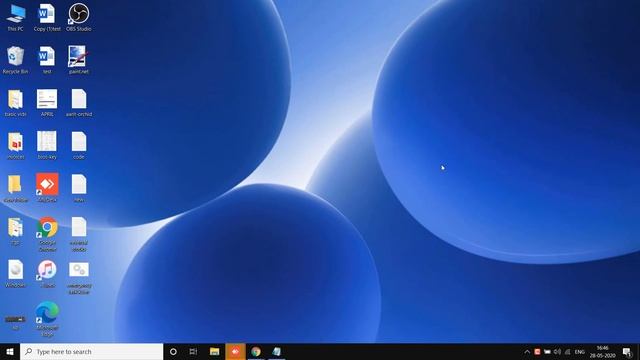Screen dimensions: 640x360
Task: Select the Windows disc image icon
Action: 16,274
